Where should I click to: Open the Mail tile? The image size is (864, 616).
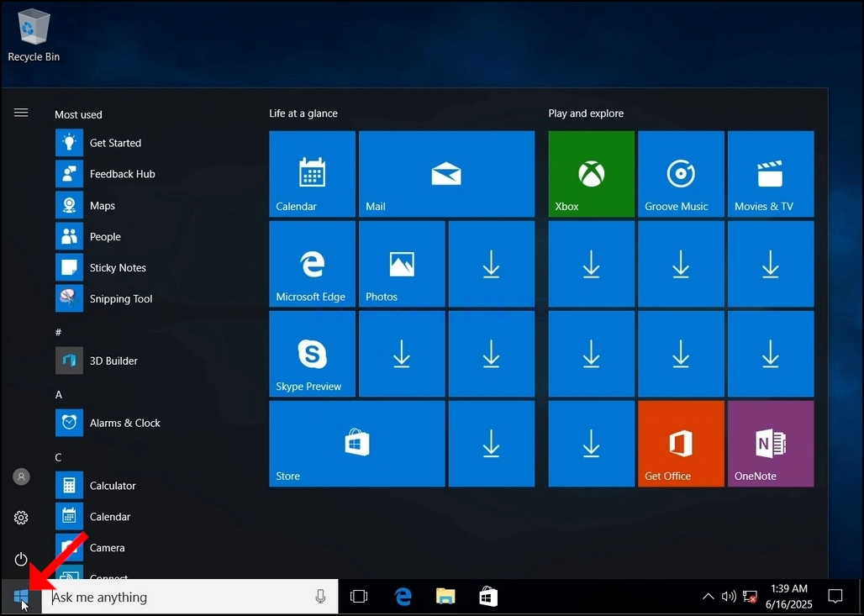click(x=446, y=174)
